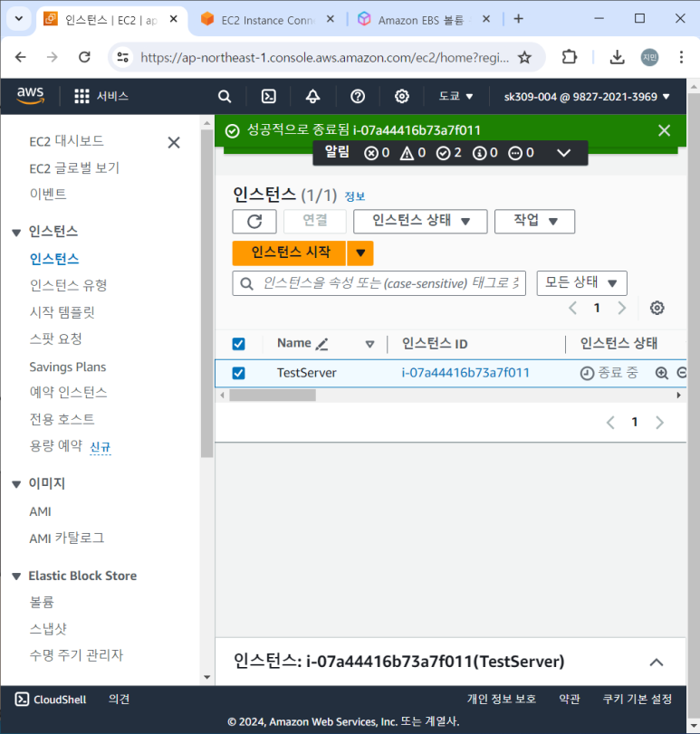Viewport: 700px width, 734px height.
Task: Open 이벤트 in sidebar
Action: tap(48, 194)
